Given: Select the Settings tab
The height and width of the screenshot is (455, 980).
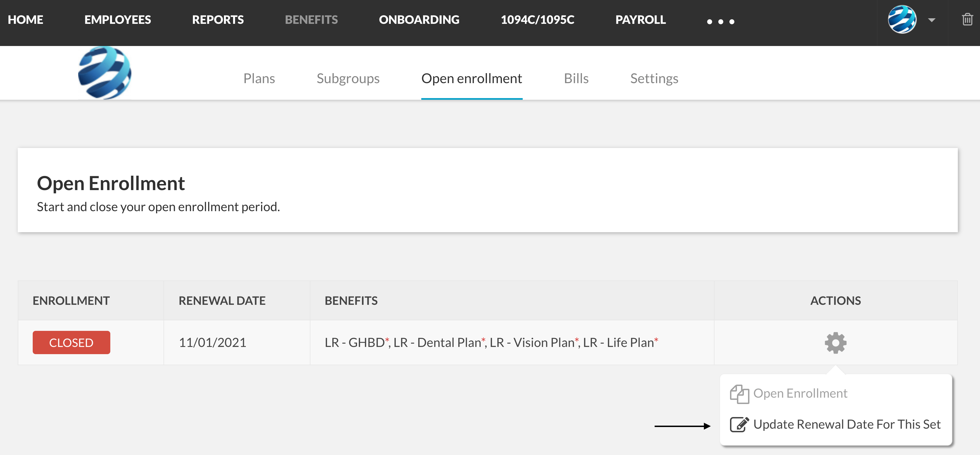Looking at the screenshot, I should click(x=654, y=78).
